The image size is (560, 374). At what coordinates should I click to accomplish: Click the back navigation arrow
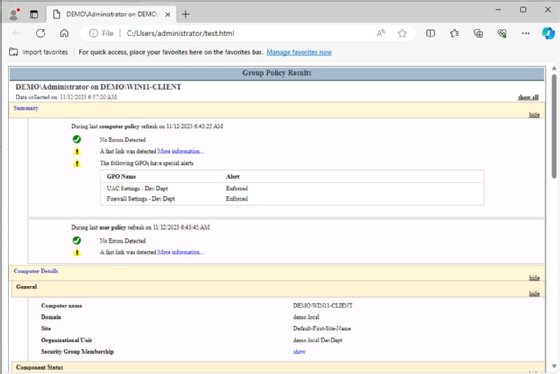[x=16, y=33]
